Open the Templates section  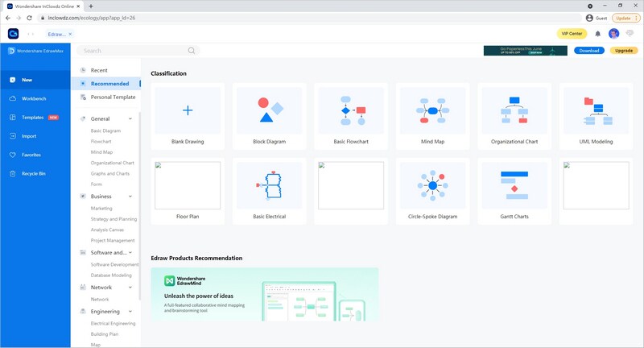click(x=35, y=118)
